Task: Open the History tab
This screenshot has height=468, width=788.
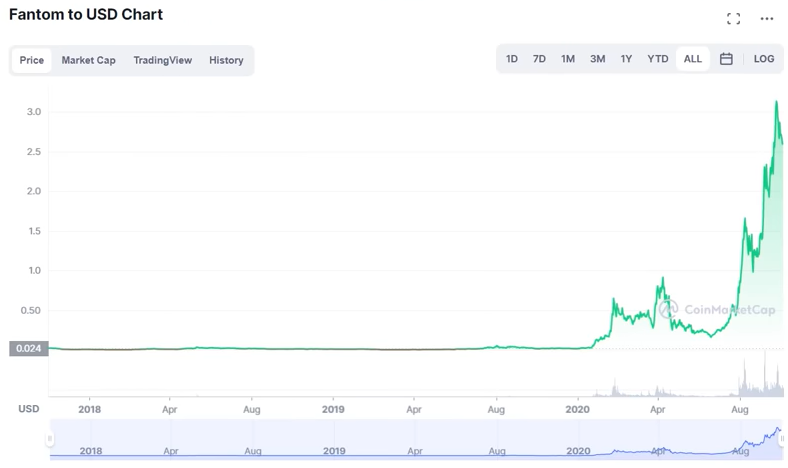Action: 226,60
